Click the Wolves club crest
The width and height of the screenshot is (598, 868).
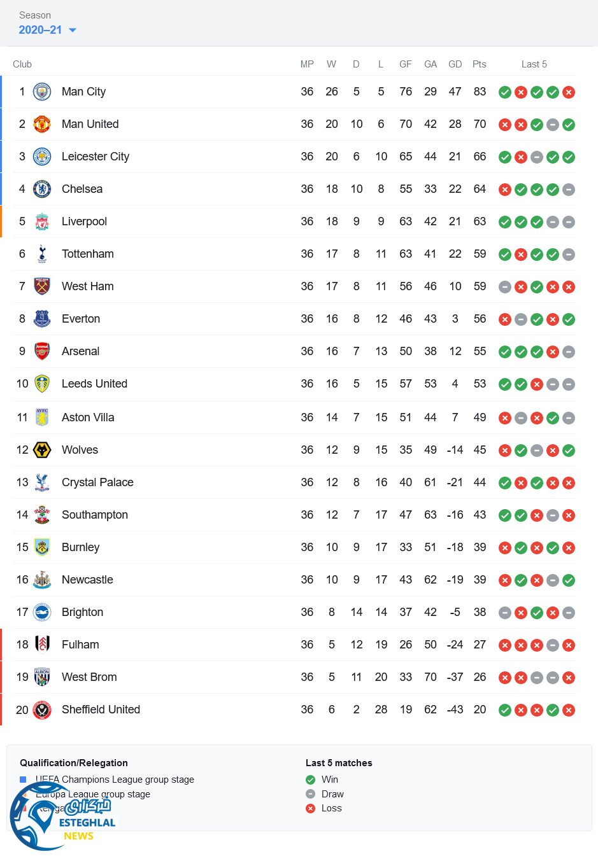pos(42,450)
